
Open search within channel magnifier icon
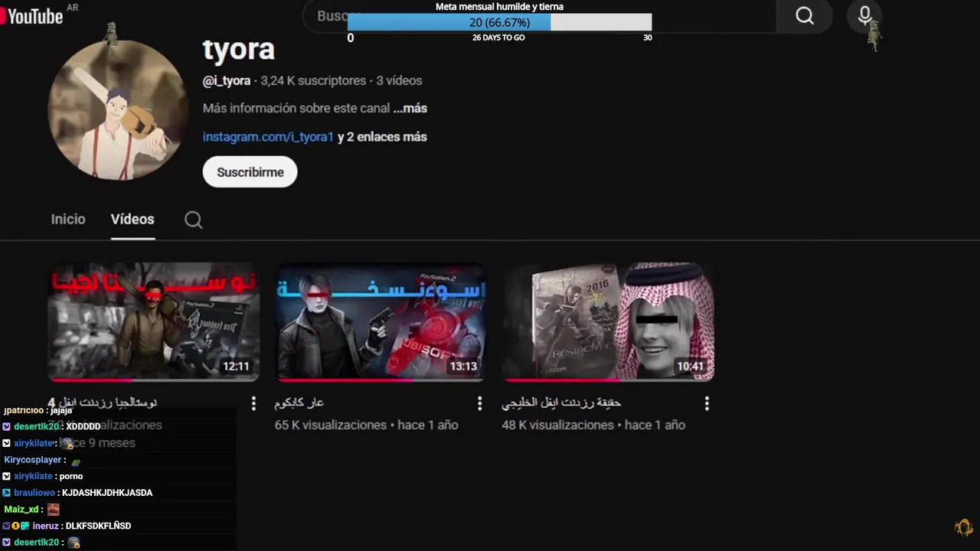click(x=194, y=220)
